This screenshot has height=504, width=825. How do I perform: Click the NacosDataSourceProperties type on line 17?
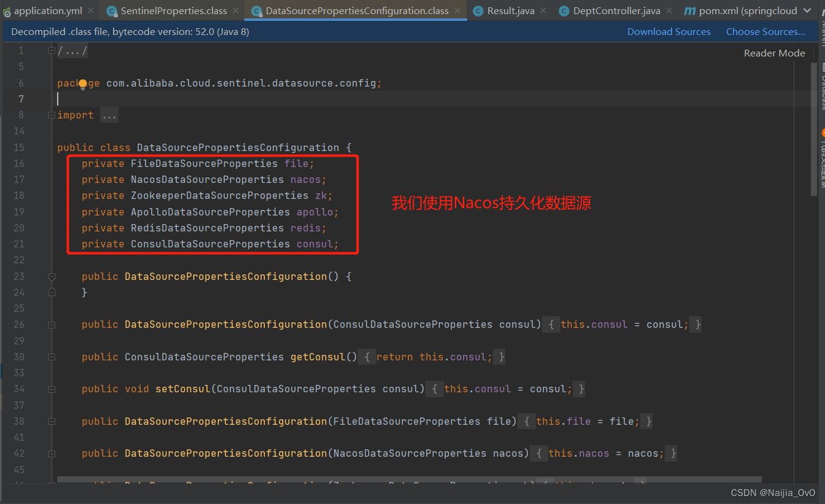point(207,180)
